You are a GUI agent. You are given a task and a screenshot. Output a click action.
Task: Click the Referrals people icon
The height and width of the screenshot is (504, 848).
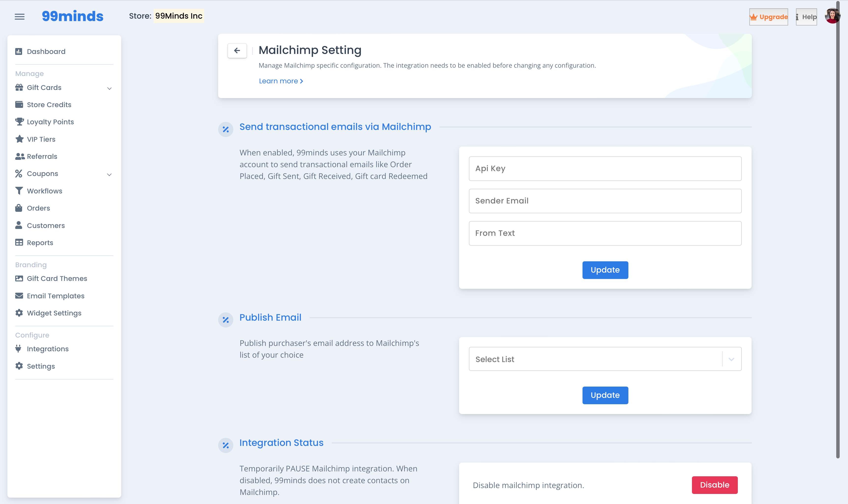tap(20, 156)
